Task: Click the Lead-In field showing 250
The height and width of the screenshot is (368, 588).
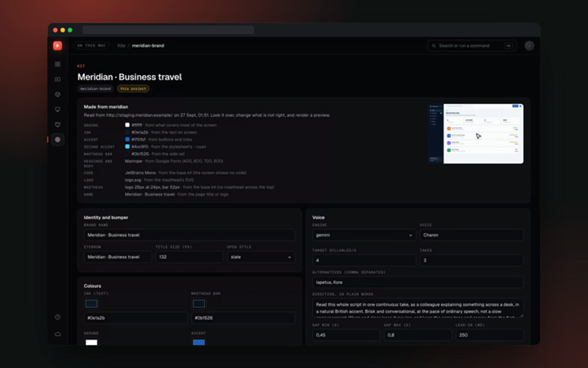Action: click(x=490, y=335)
